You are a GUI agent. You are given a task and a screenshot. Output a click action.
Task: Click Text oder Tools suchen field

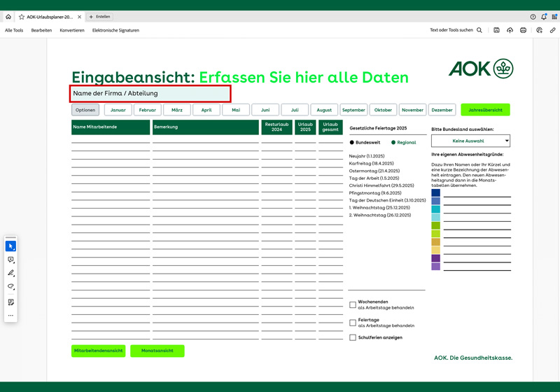(x=451, y=30)
